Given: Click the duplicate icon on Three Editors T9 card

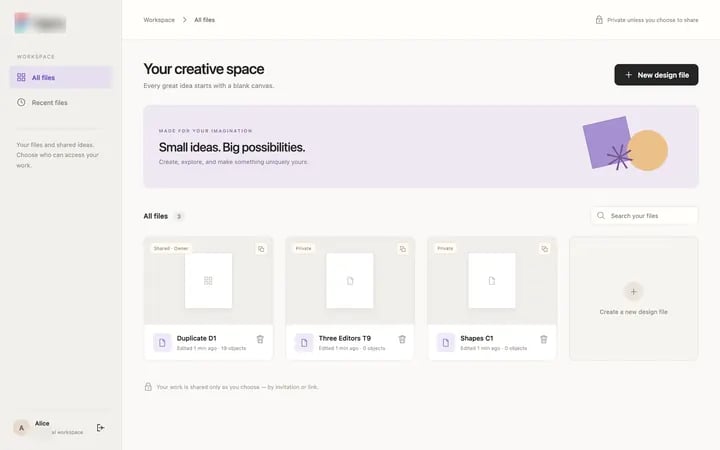Looking at the screenshot, I should [403, 249].
